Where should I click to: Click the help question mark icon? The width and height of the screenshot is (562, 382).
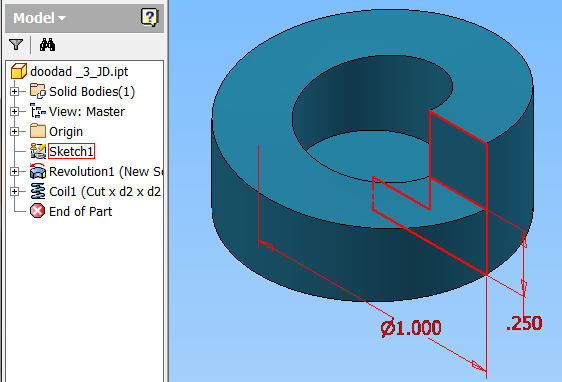click(149, 17)
